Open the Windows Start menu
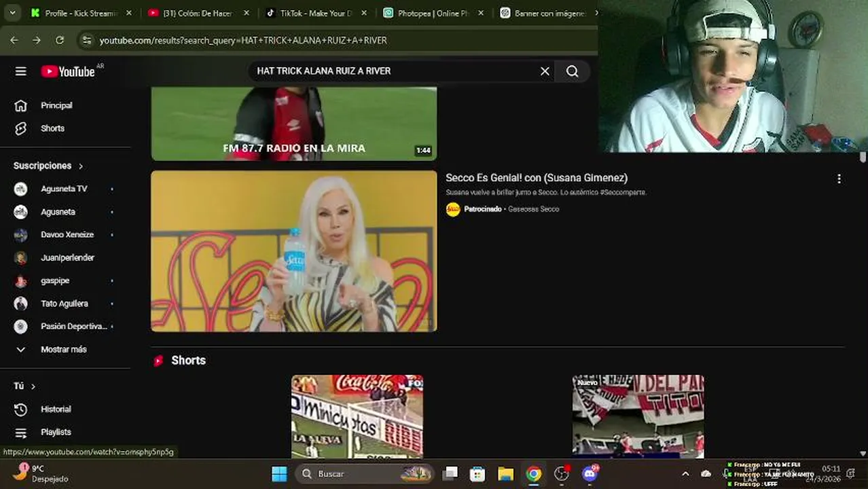Viewport: 868px width, 489px height. tap(279, 474)
